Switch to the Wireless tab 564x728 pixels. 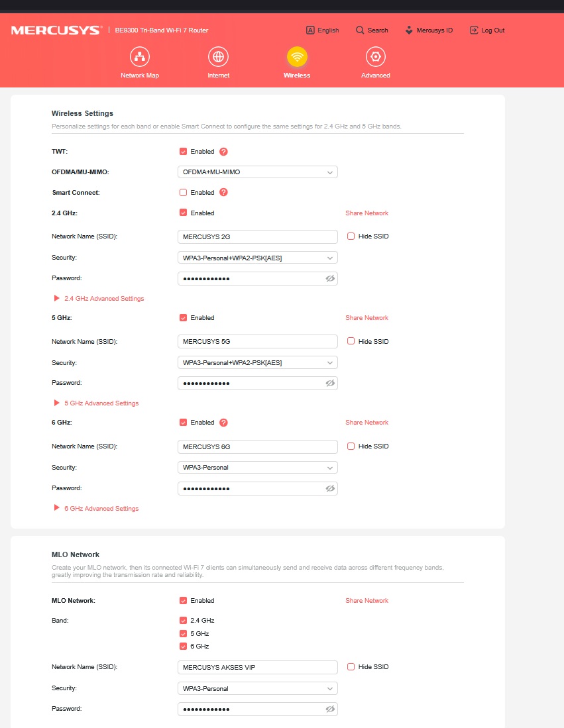pyautogui.click(x=297, y=62)
